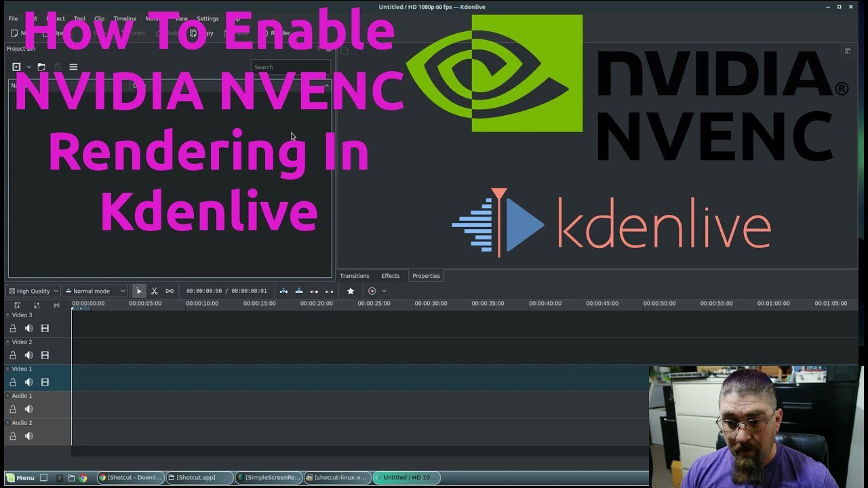Click the Insert clip zone icon

pos(284,291)
